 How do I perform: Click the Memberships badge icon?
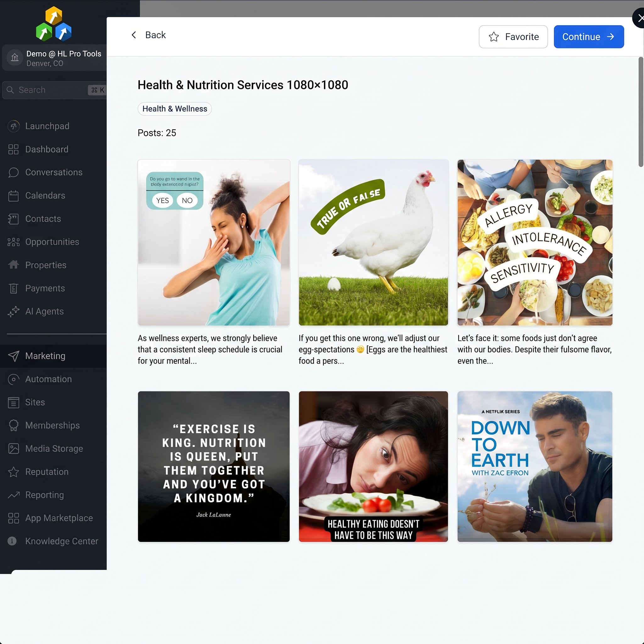13,426
